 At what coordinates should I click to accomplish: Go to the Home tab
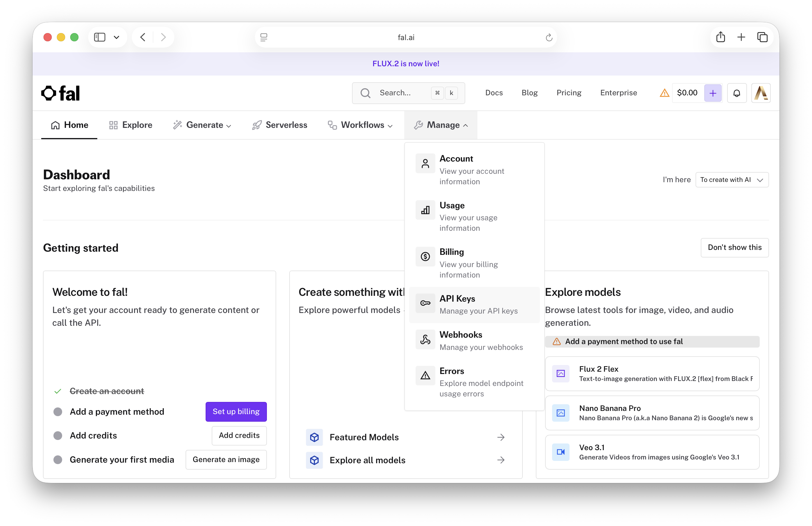(x=69, y=125)
